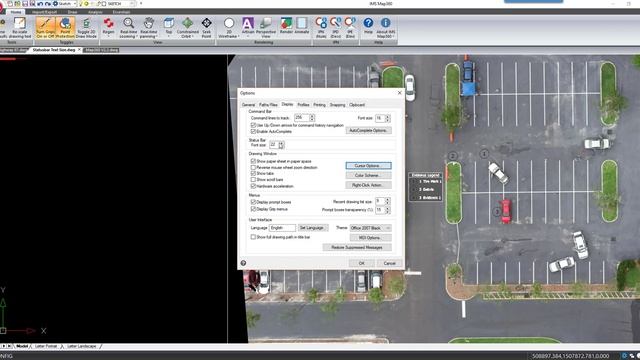Screen dimensions: 640x360
Task: Open About IMS Map360
Action: point(385,27)
